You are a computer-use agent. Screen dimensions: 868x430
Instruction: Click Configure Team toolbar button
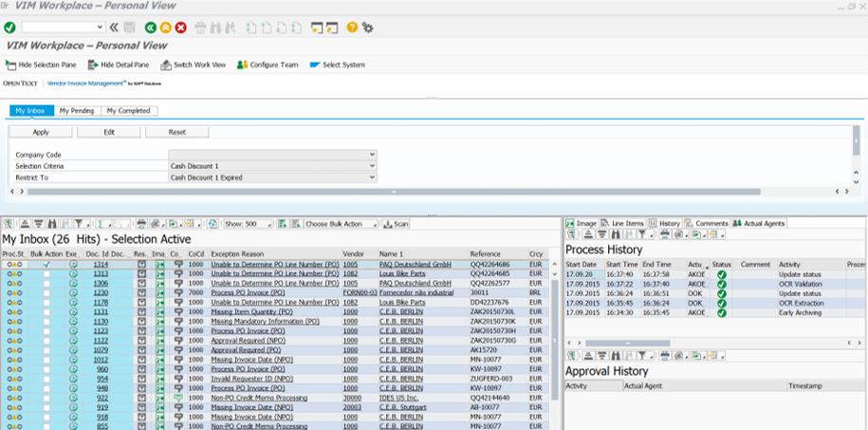tap(268, 65)
